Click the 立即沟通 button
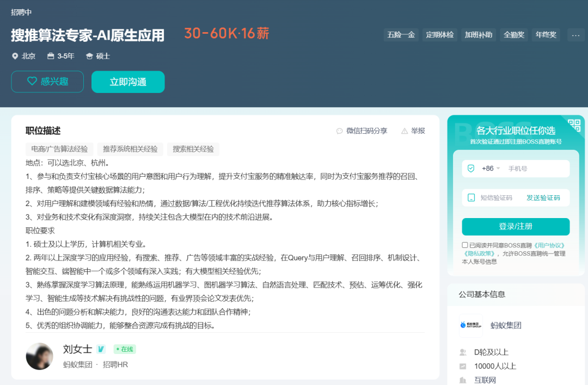This screenshot has width=588, height=385. 128,81
